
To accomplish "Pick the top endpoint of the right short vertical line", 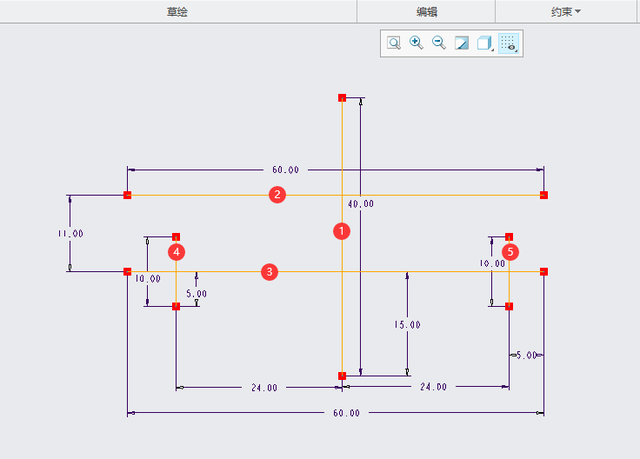I will 509,237.
